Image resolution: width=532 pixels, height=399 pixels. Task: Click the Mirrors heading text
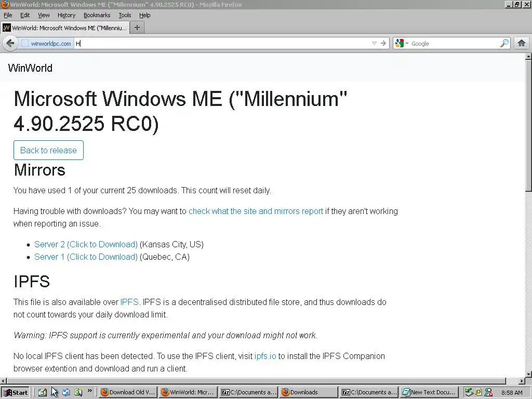pos(39,170)
